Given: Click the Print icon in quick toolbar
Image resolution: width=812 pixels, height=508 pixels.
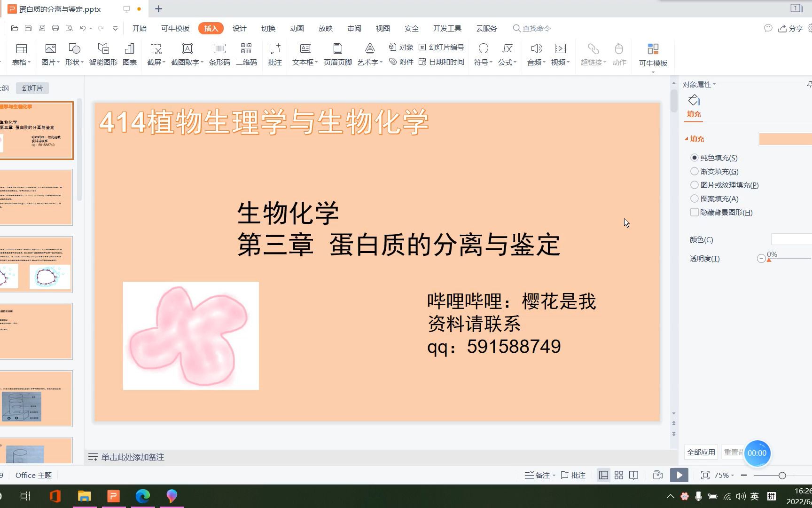Looking at the screenshot, I should point(55,28).
